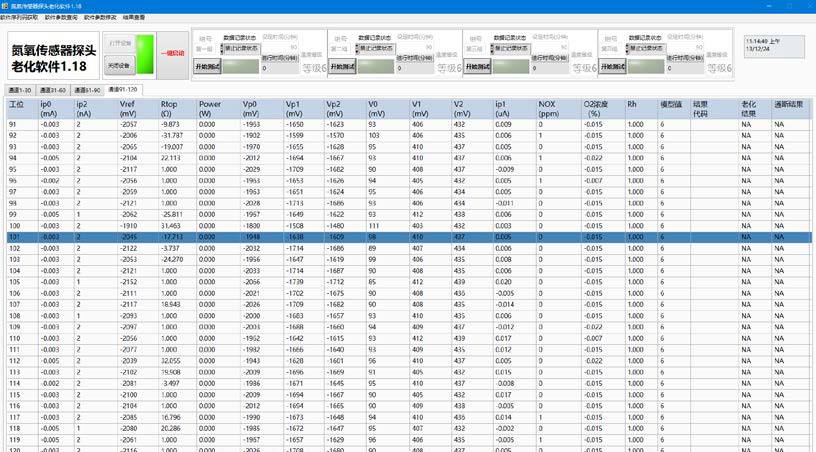The width and height of the screenshot is (816, 452).
Task: Click the red 一键启动 one-key start button
Action: tap(172, 54)
